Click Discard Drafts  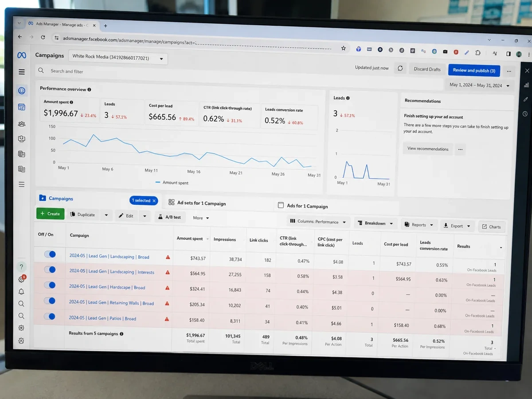(427, 69)
